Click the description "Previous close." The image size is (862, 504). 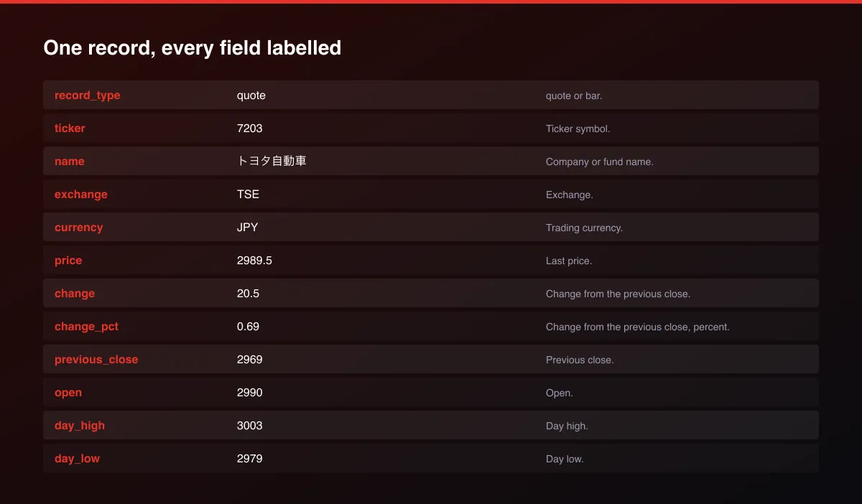580,360
